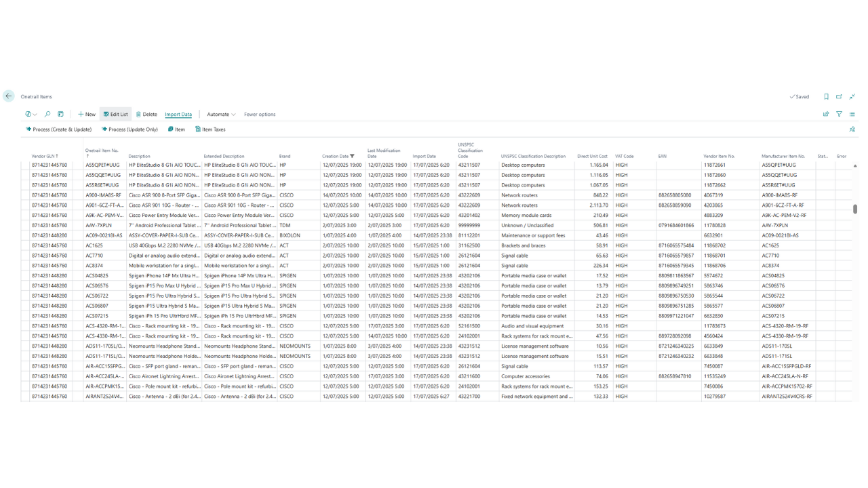868x488 pixels.
Task: Expand the Automate menu
Action: tap(221, 115)
